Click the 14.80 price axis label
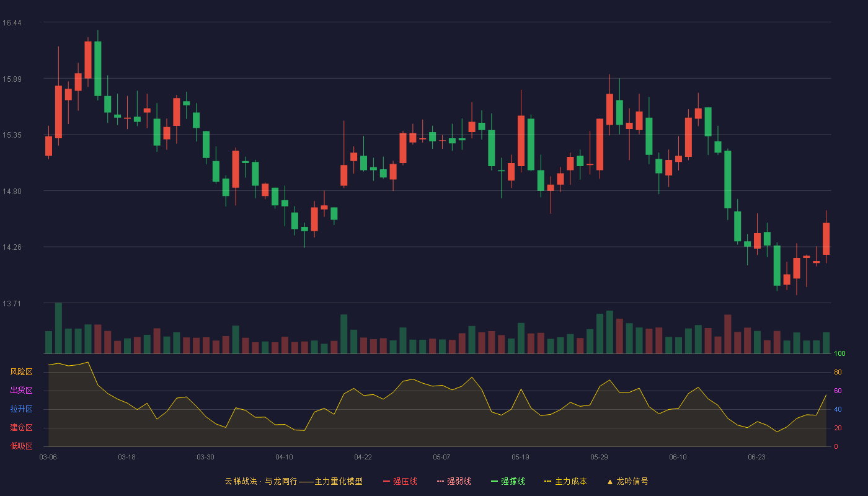 pyautogui.click(x=12, y=192)
